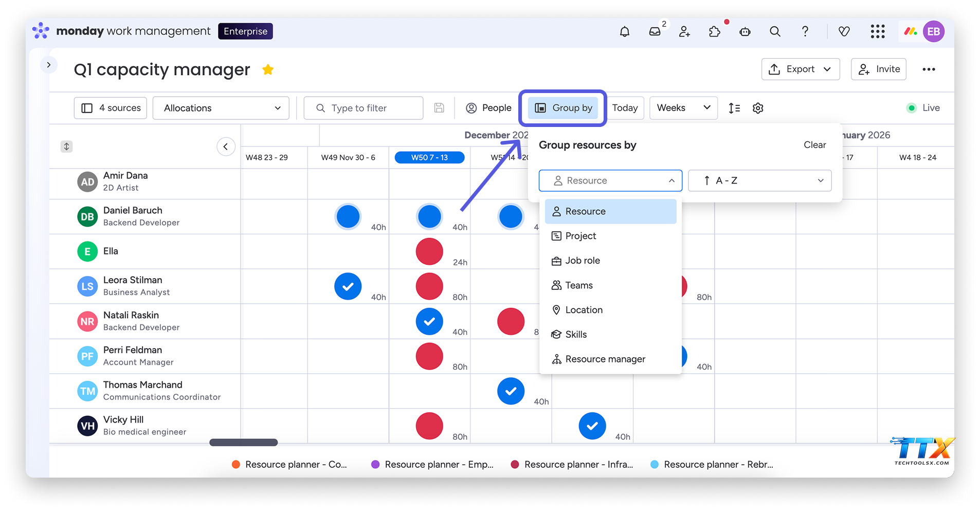Click Amir Dana's AD avatar
Viewport: 980px width, 511px height.
87,182
